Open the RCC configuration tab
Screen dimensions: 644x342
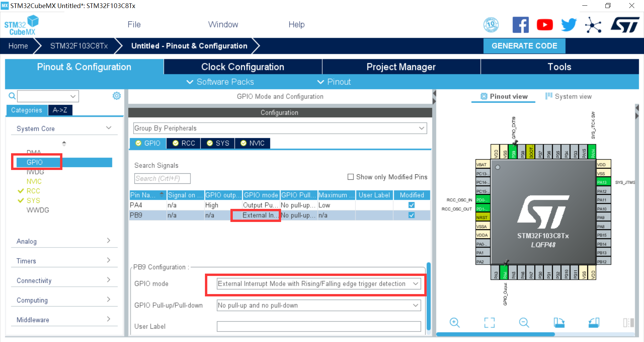184,143
